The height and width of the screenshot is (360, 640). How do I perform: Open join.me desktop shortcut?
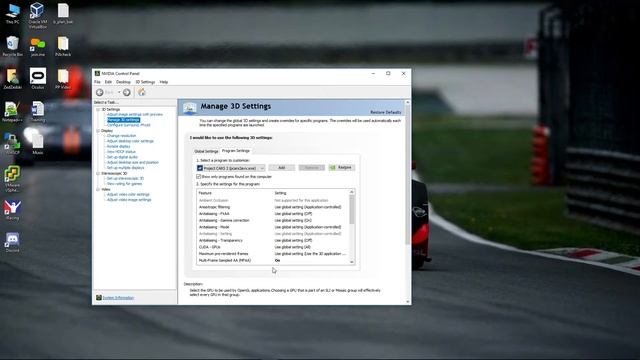[x=38, y=46]
